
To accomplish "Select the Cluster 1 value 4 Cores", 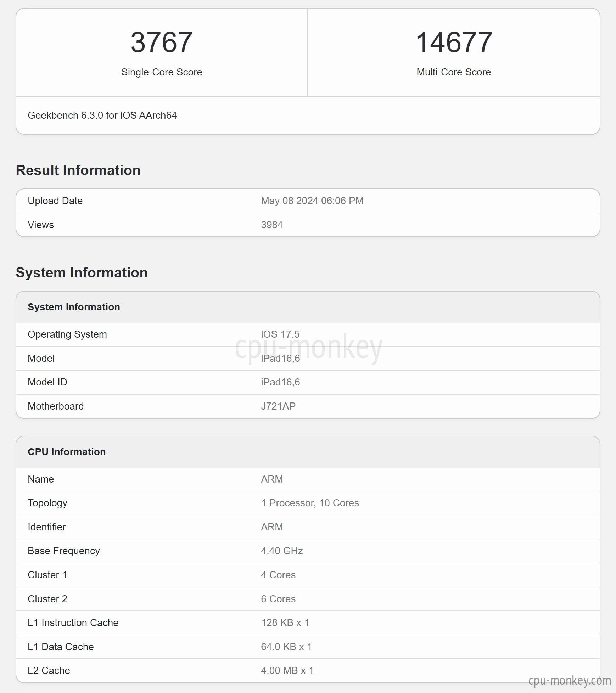I will pos(278,575).
